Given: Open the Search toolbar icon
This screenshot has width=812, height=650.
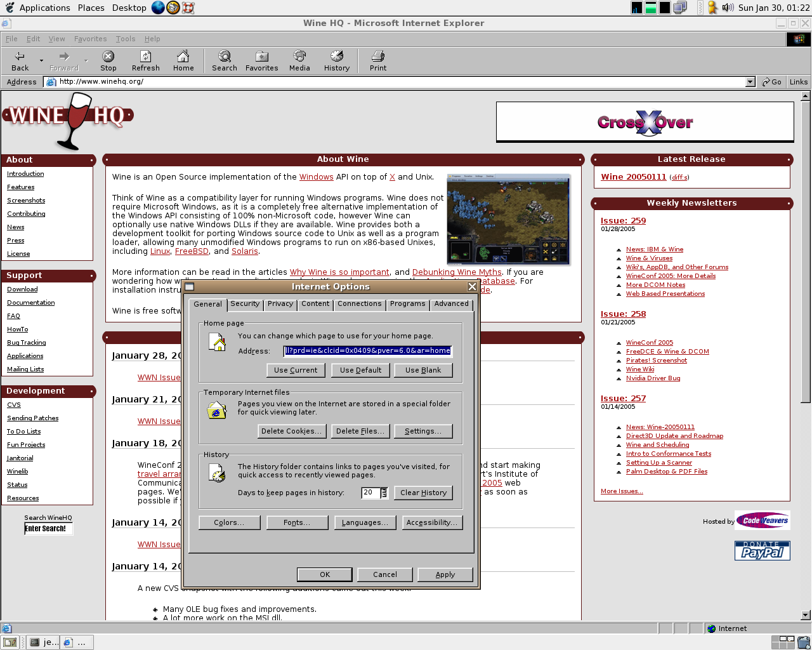Looking at the screenshot, I should [x=225, y=56].
